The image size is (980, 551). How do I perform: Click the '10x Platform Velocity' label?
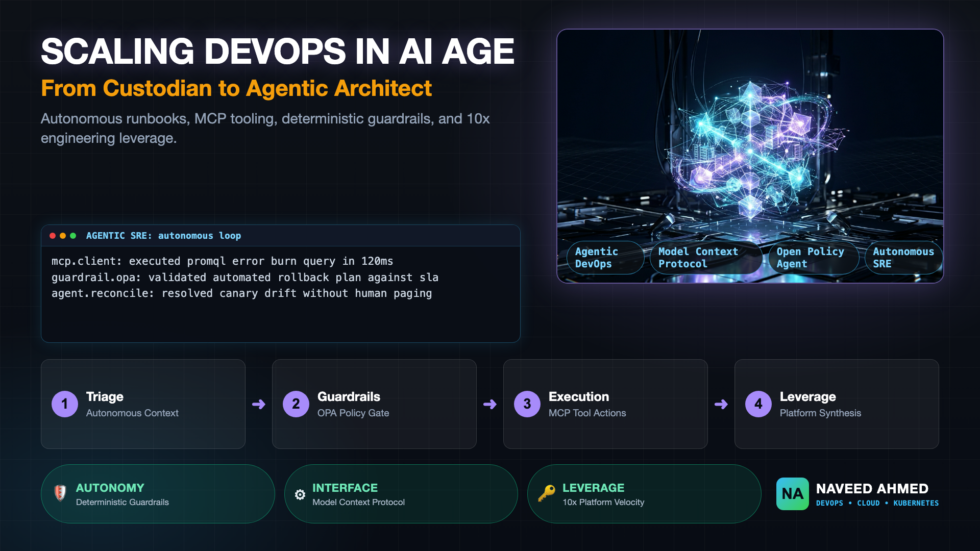pyautogui.click(x=603, y=503)
